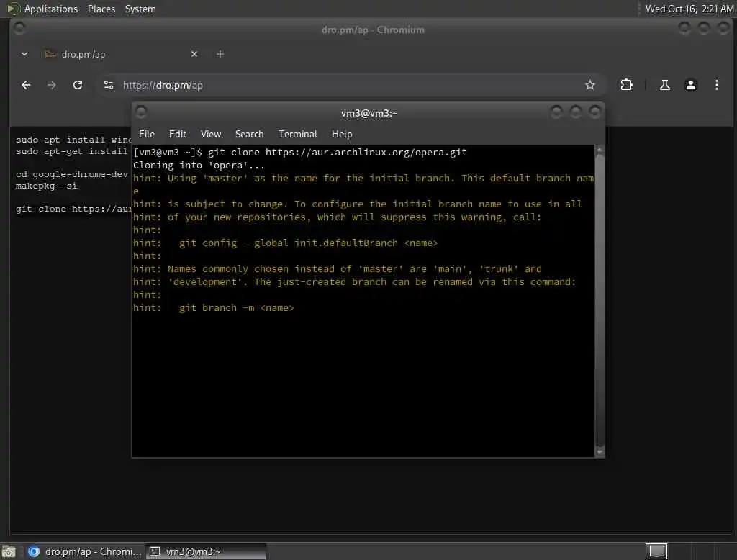This screenshot has width=737, height=560.
Task: Click the Chromium forward arrow
Action: (52, 85)
